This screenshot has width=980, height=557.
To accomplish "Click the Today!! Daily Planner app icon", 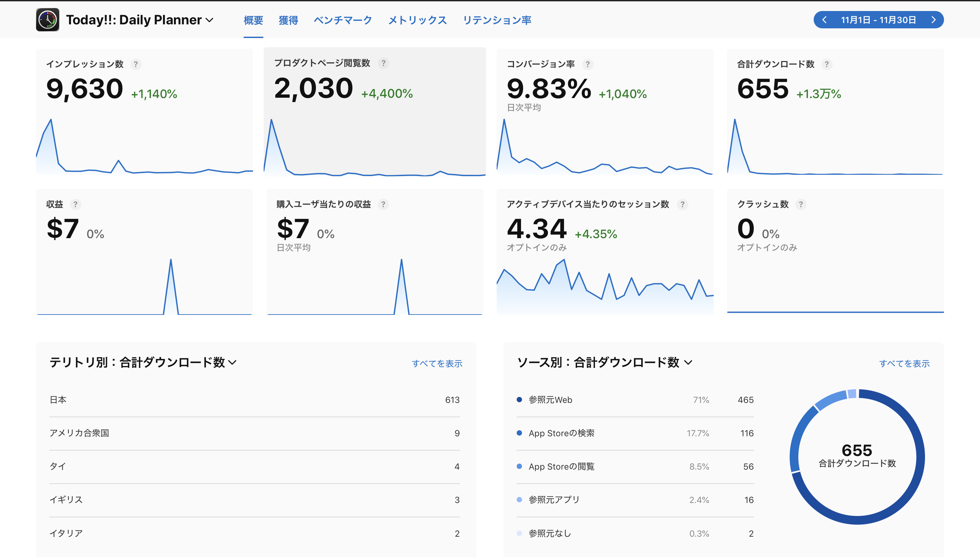I will coord(47,20).
